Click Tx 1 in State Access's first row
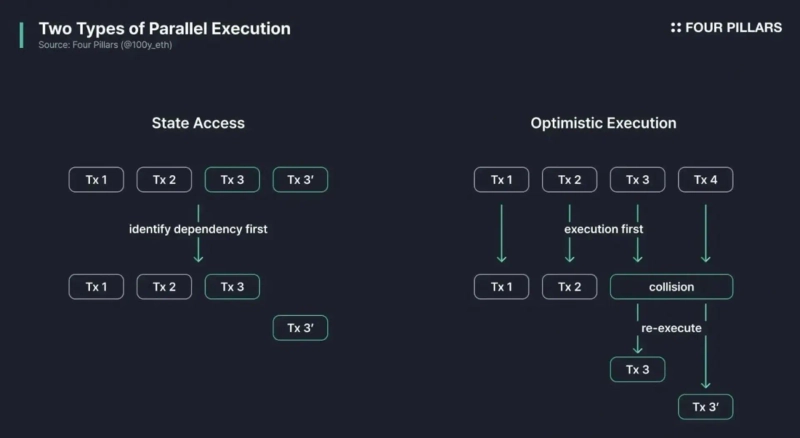Viewport: 800px width, 438px height. point(96,180)
